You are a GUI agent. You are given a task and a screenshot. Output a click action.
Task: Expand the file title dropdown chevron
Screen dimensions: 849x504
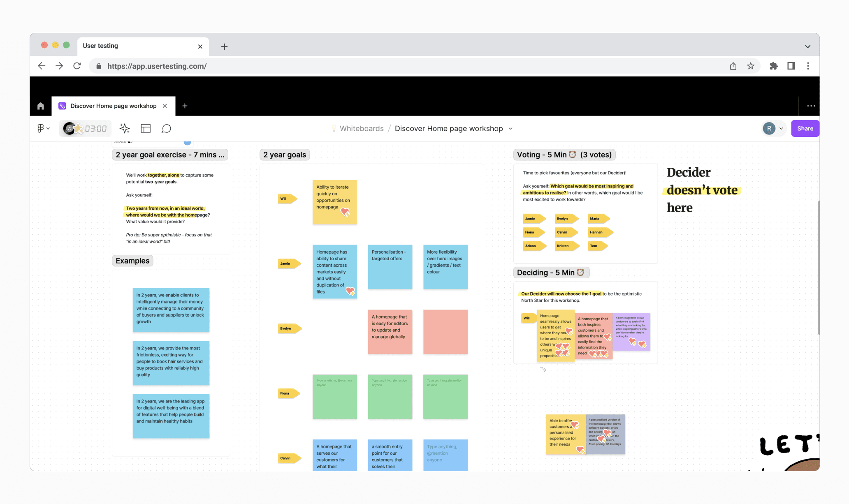coord(510,129)
